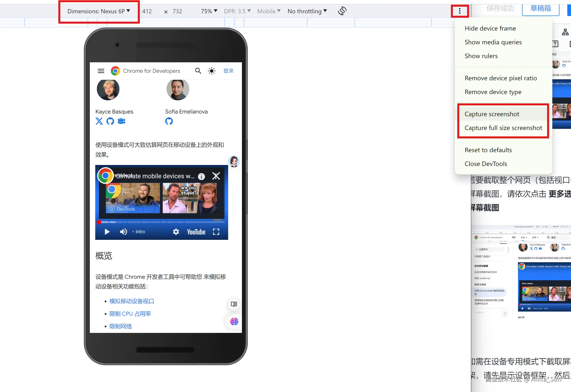
Task: Play the YouTube video
Action: coord(107,232)
